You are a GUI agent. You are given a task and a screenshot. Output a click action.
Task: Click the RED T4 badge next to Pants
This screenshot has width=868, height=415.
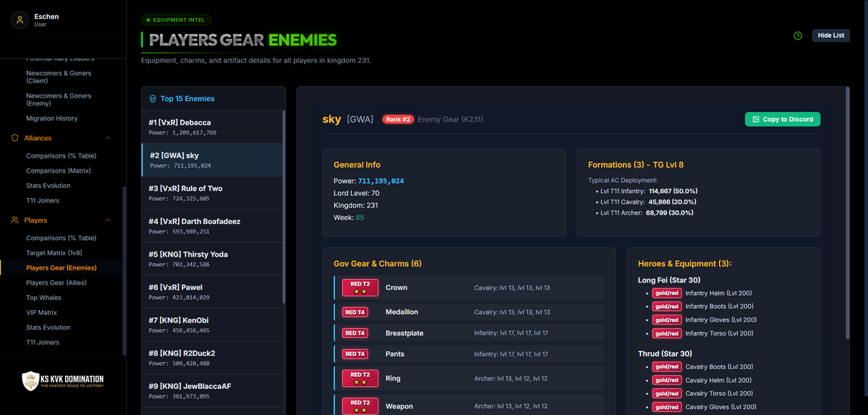[356, 354]
